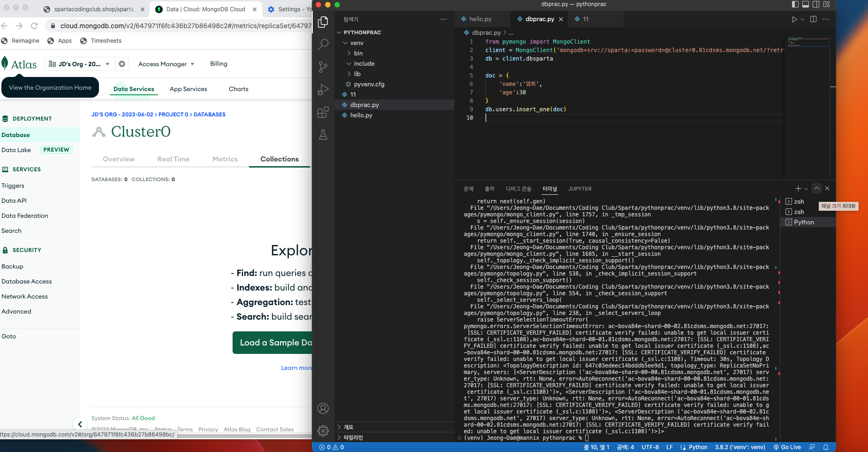Expand the Access Manager dropdown
This screenshot has height=452, width=868.
(166, 64)
